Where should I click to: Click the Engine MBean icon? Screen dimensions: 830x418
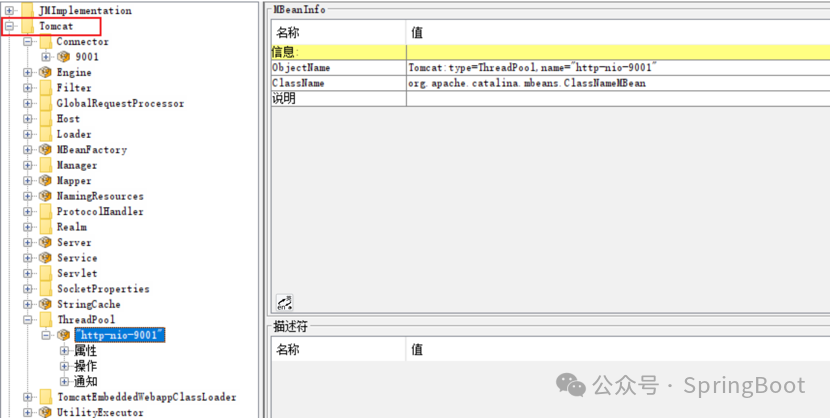click(x=46, y=72)
